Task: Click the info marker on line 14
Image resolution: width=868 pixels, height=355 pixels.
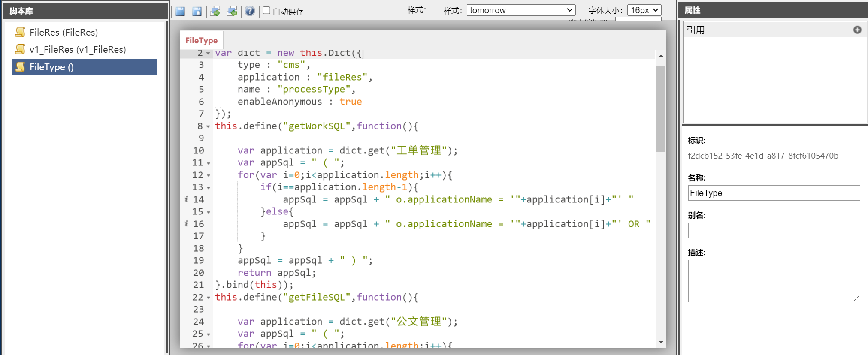Action: (x=186, y=199)
